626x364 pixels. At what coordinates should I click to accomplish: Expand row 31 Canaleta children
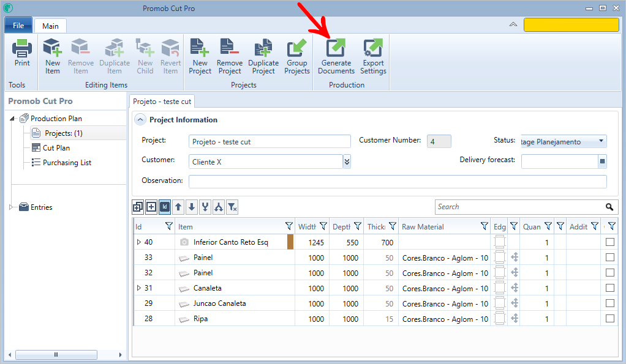(138, 288)
